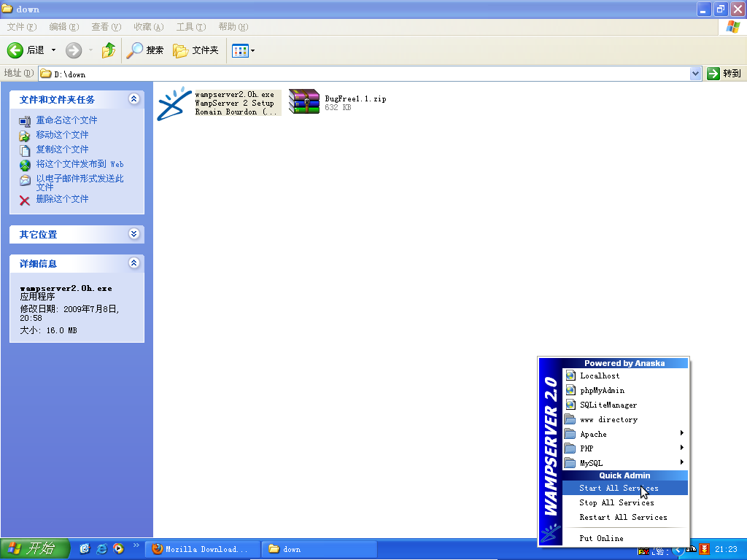Screen dimensions: 747x560
Task: Switch to Mozilla Download taskbar button
Action: pos(204,549)
